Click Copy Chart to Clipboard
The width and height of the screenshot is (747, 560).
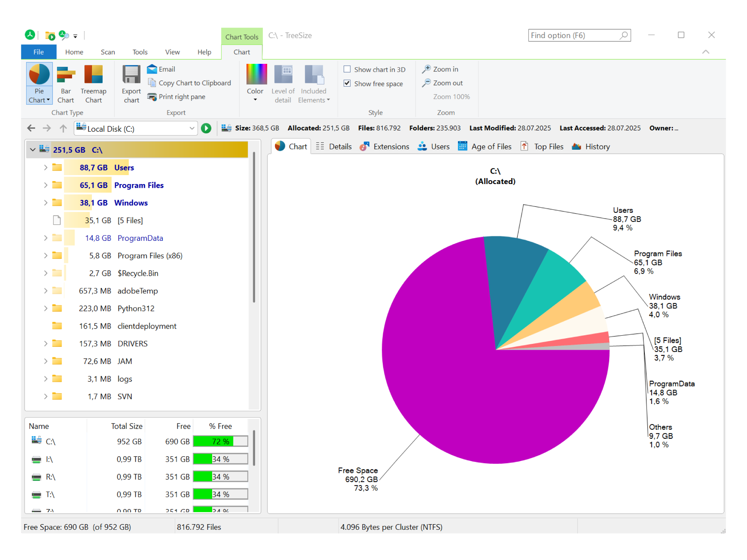tap(189, 83)
